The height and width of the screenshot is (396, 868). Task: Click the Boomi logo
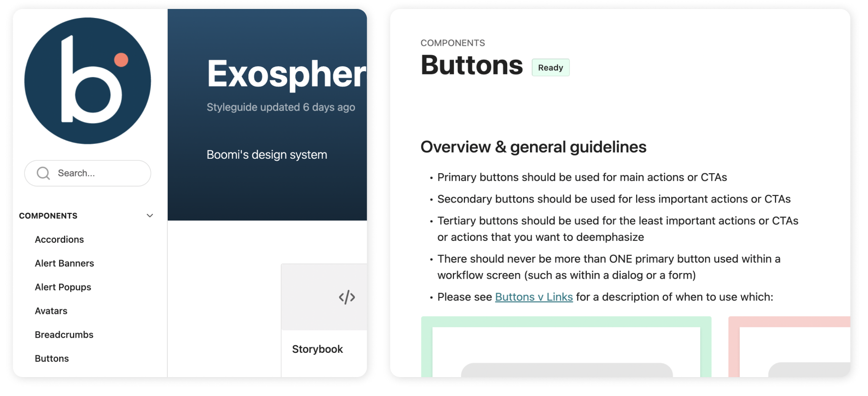coord(88,81)
